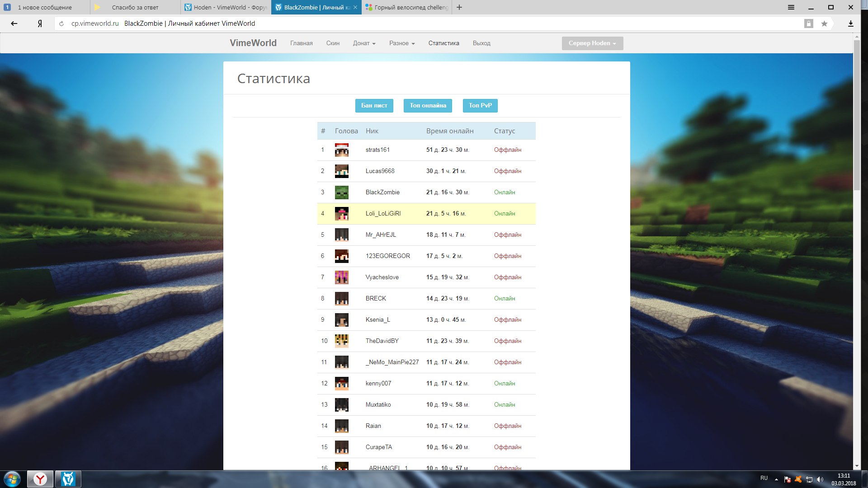The height and width of the screenshot is (488, 868).
Task: Bookmark page with the star icon
Action: coord(824,23)
